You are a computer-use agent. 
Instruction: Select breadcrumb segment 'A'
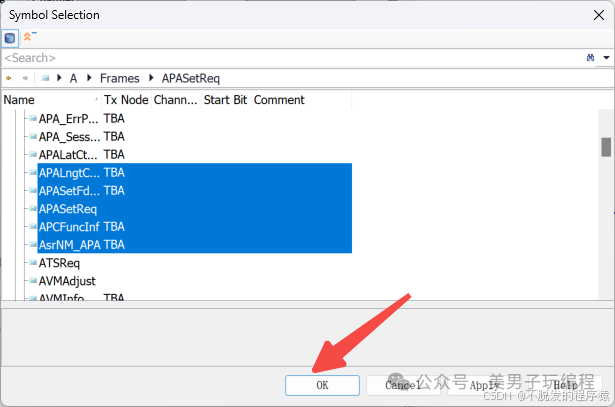(x=73, y=78)
